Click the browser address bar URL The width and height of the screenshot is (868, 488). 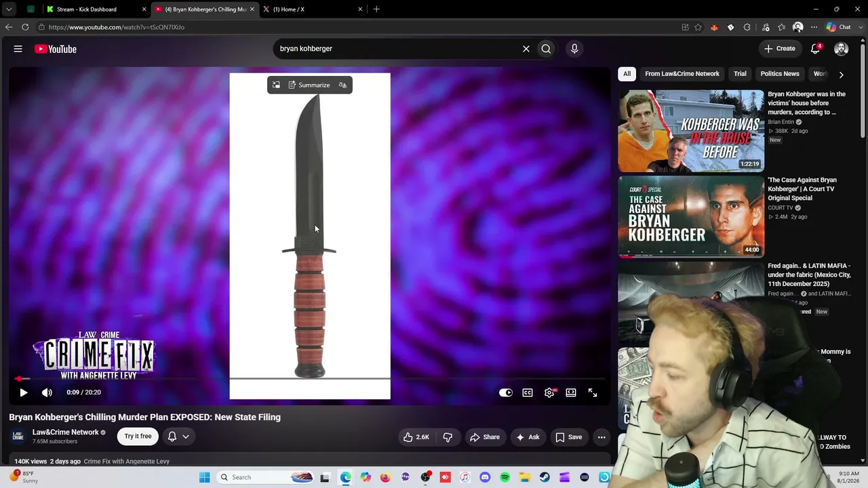click(117, 27)
